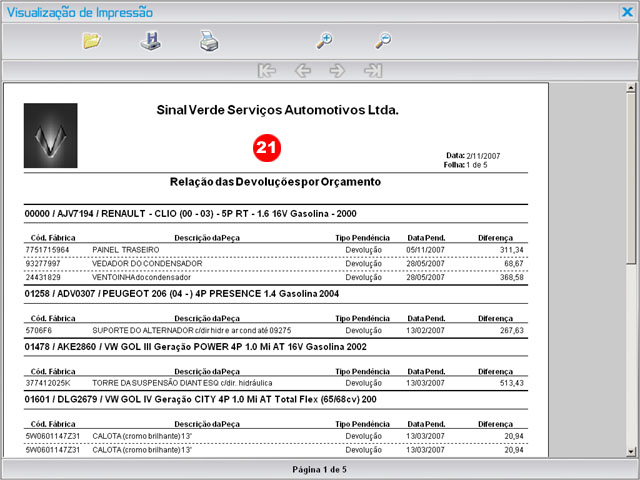Click the heading Relação das Devoluções por Orçamento
Image resolution: width=640 pixels, height=480 pixels.
[x=276, y=182]
